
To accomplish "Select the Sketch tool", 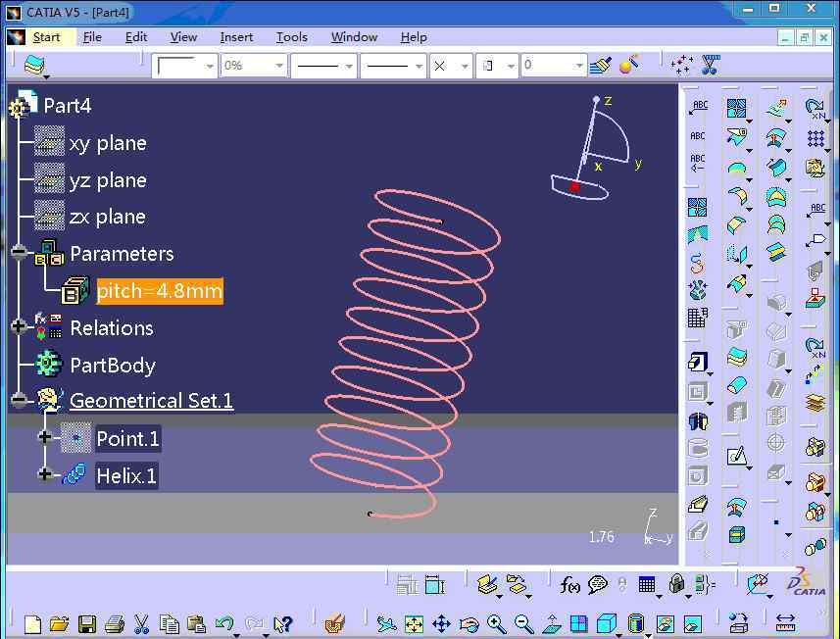I will pos(737,456).
